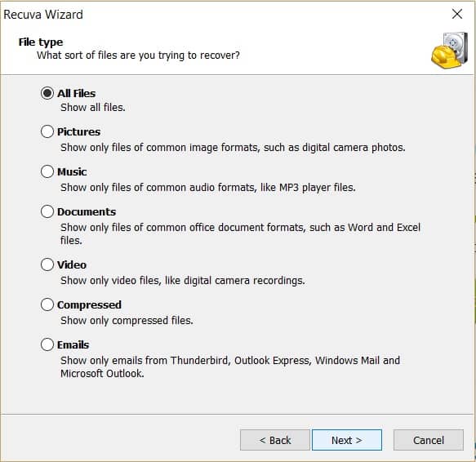
Task: Select the Emails radio button
Action: 47,344
